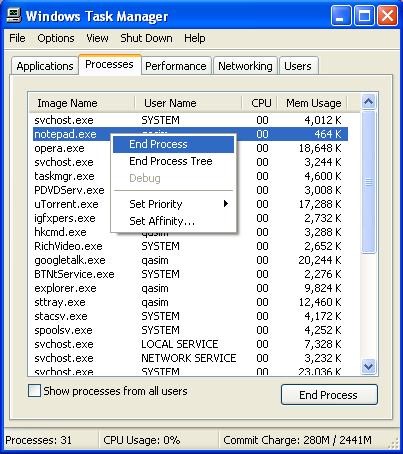403x454 pixels.
Task: Click the End Process button at bottom
Action: (x=329, y=395)
